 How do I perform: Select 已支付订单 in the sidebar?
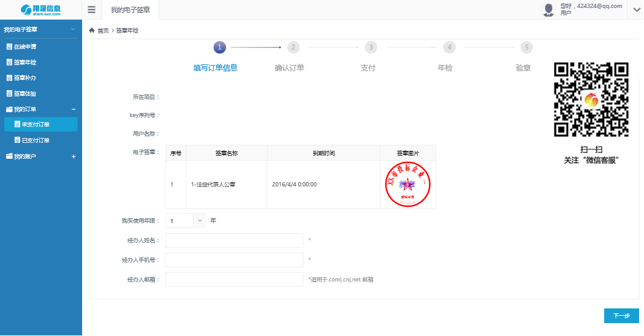click(x=36, y=140)
